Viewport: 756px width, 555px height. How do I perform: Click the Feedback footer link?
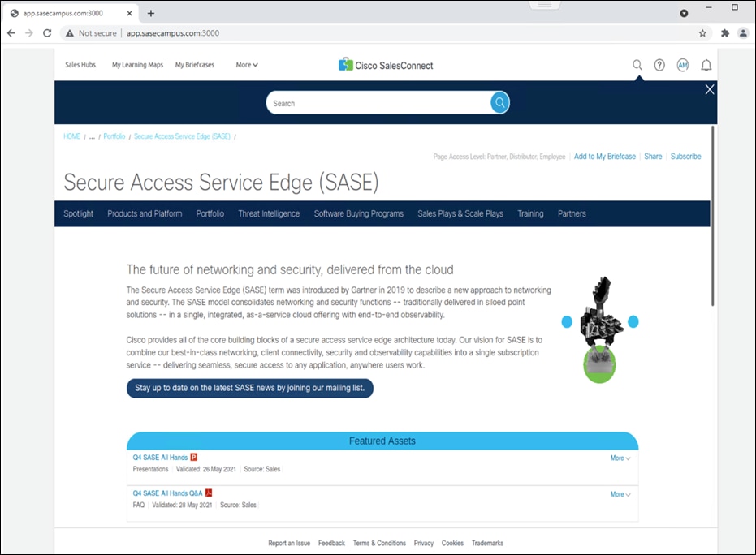click(x=331, y=543)
